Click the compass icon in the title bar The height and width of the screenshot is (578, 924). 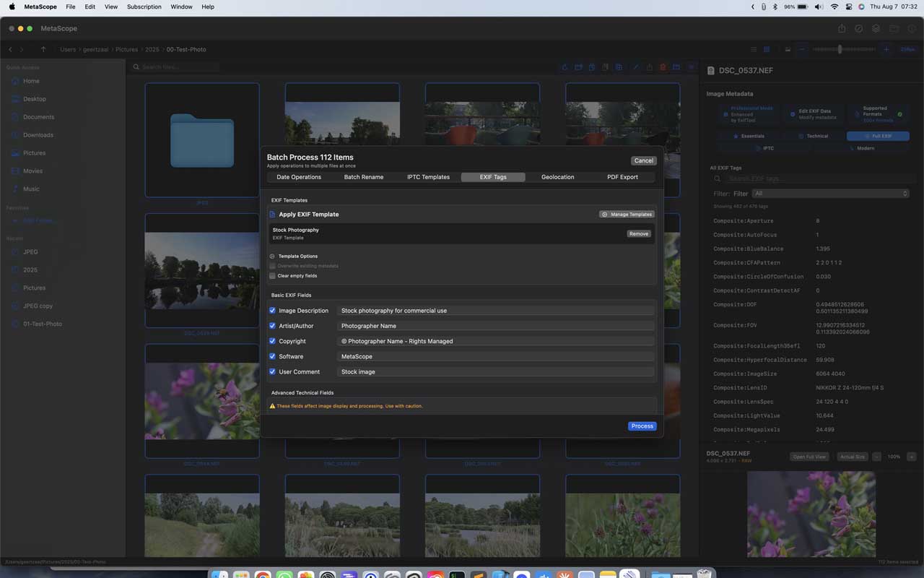(x=859, y=28)
